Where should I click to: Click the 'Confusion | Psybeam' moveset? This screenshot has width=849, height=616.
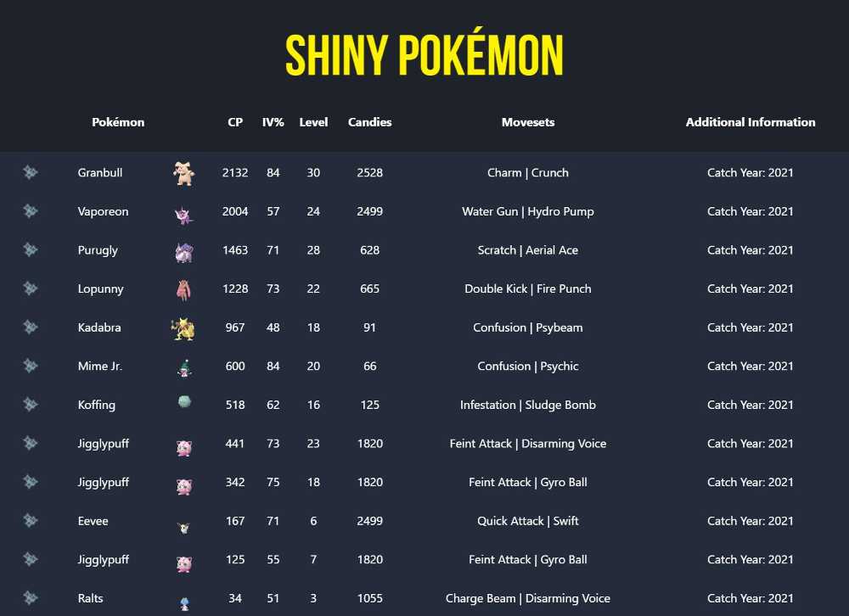point(528,328)
